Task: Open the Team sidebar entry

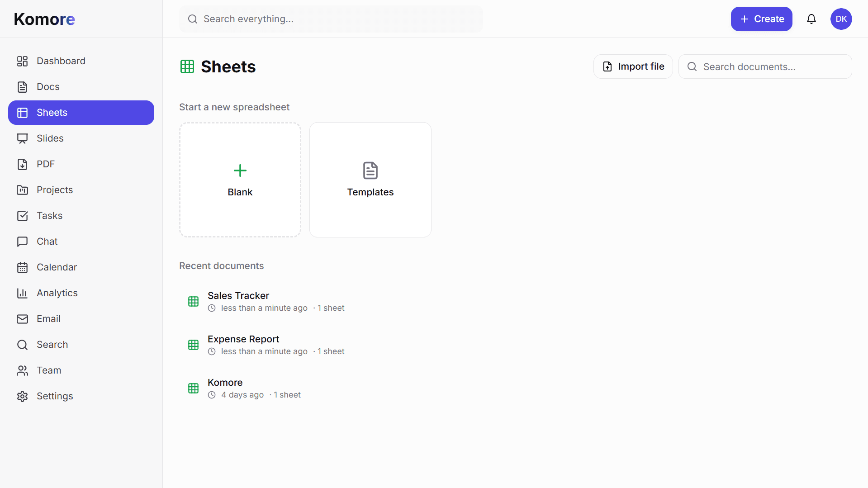Action: click(x=48, y=370)
